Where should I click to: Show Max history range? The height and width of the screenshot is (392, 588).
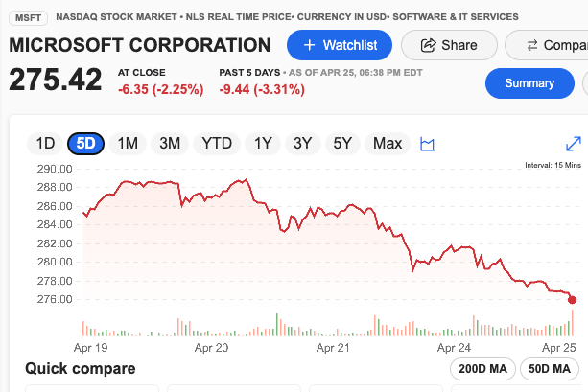(x=388, y=144)
